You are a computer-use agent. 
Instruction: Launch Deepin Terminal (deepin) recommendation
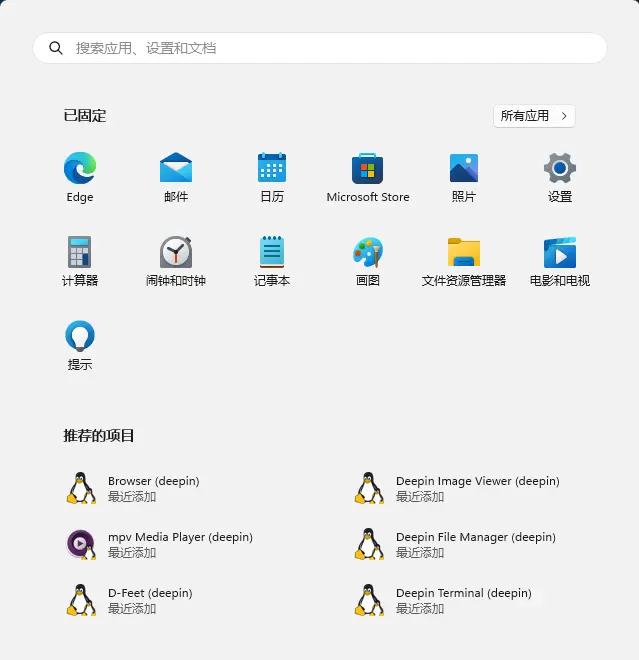coord(463,600)
